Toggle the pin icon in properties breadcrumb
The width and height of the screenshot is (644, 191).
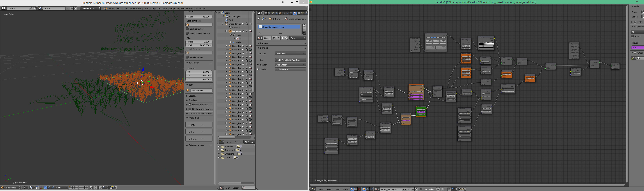click(259, 19)
